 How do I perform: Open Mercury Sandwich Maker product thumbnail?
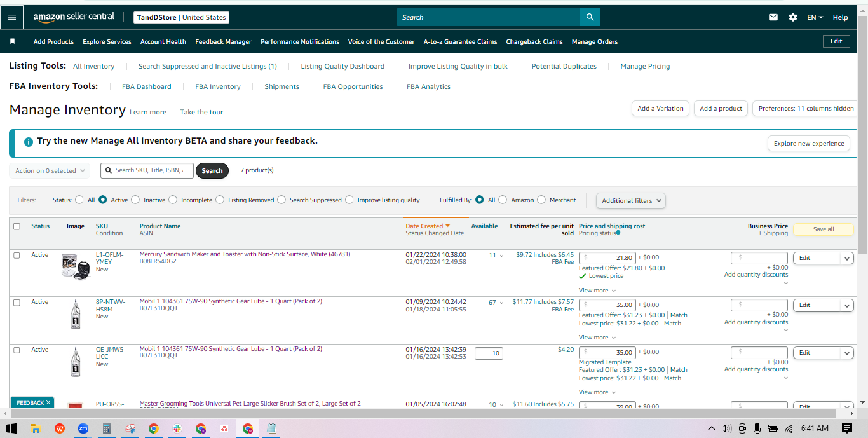(76, 266)
